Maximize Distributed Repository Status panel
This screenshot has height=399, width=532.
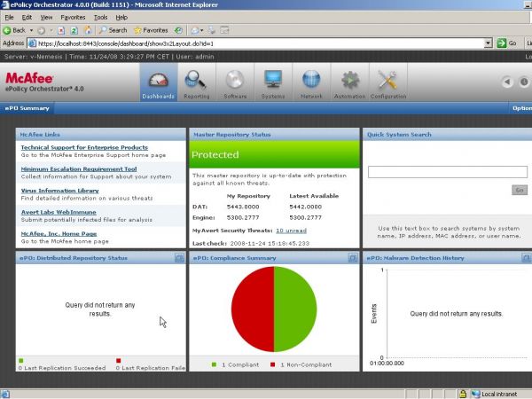point(179,258)
